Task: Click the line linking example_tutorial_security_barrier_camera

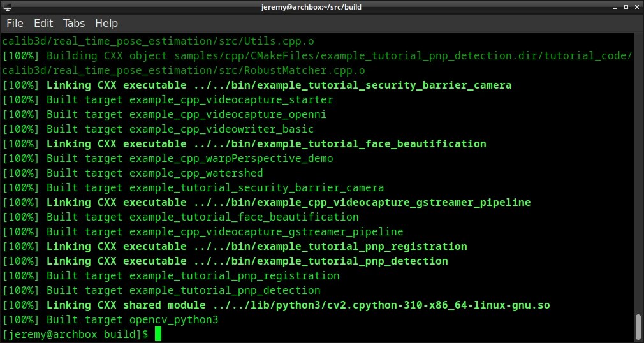Action: pos(257,85)
